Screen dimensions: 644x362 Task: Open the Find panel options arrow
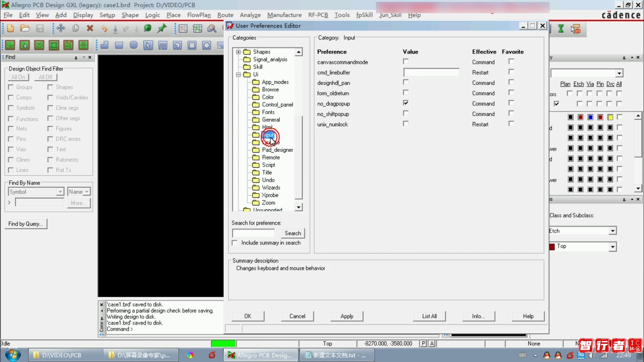[x=84, y=57]
